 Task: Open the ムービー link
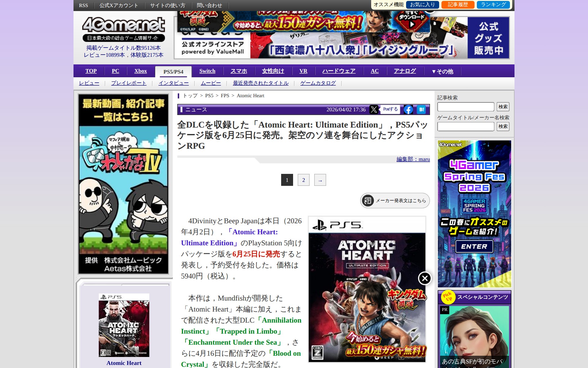tap(211, 83)
